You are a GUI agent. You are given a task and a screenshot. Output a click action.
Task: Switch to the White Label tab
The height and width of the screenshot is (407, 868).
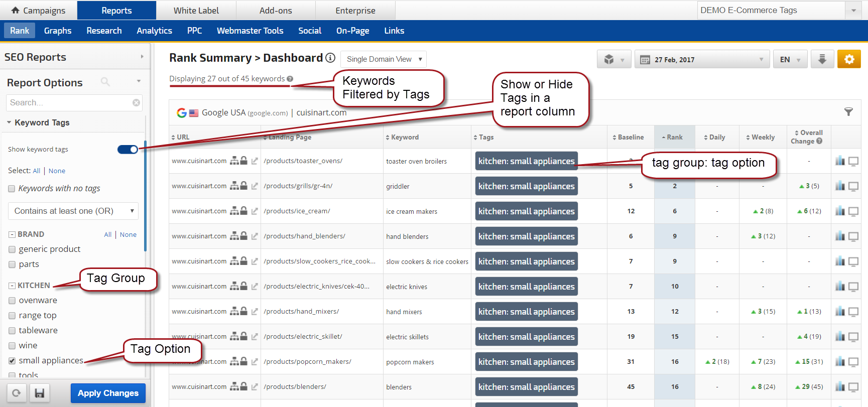coord(196,11)
